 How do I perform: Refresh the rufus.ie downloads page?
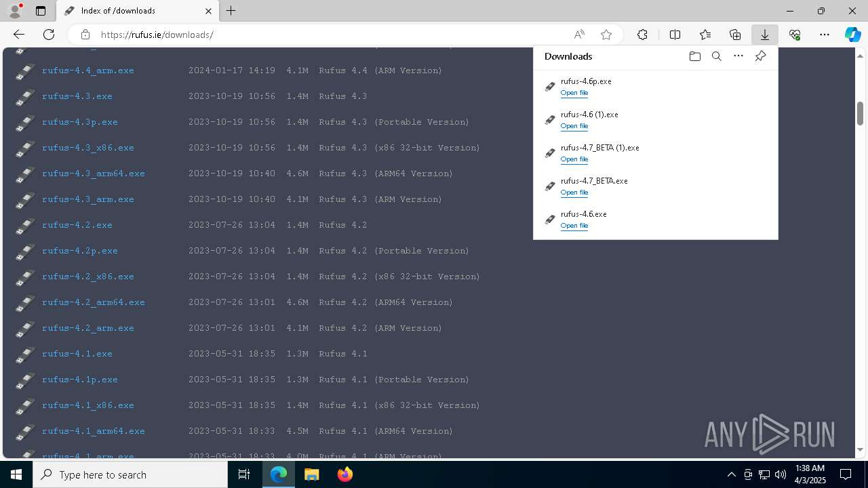click(x=49, y=35)
